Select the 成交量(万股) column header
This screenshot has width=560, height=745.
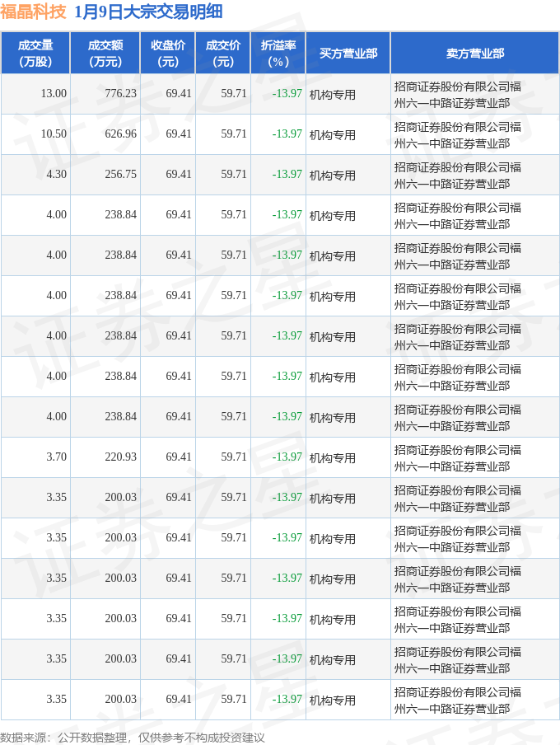tap(35, 53)
